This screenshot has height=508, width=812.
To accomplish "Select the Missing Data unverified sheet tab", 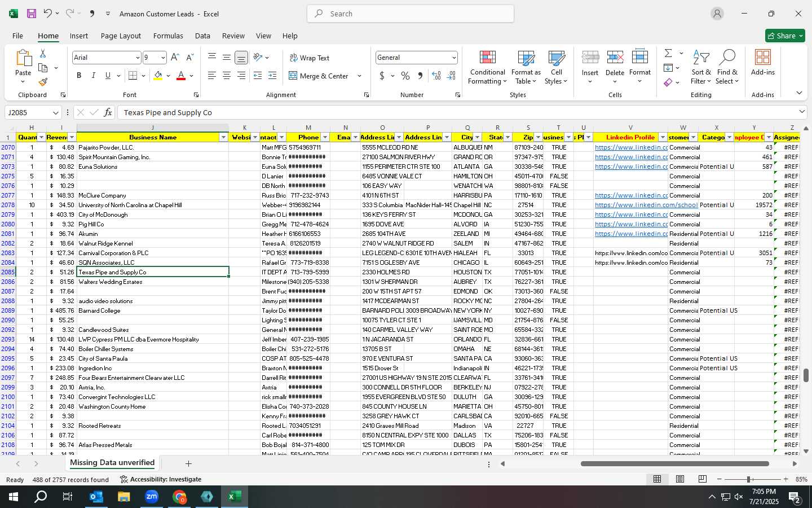I will pyautogui.click(x=112, y=463).
